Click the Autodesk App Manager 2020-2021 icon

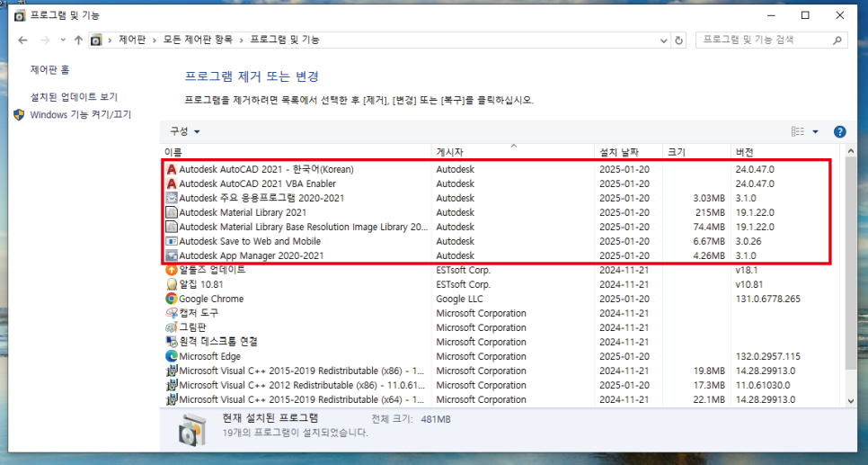(172, 255)
